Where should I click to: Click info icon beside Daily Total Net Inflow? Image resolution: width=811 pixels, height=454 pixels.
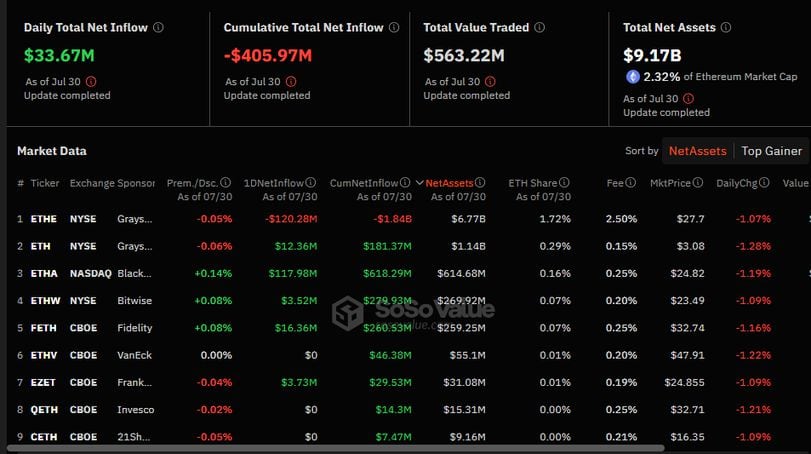158,27
